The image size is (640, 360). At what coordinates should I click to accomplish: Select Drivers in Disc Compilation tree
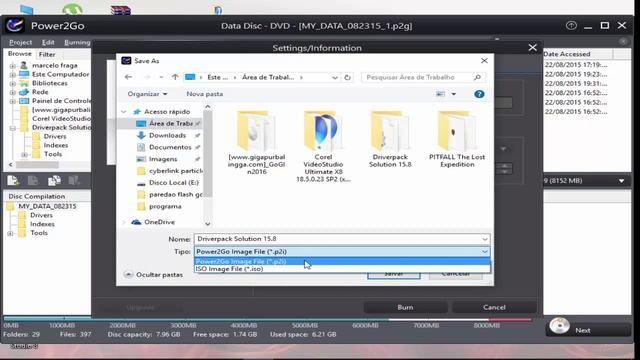point(41,215)
